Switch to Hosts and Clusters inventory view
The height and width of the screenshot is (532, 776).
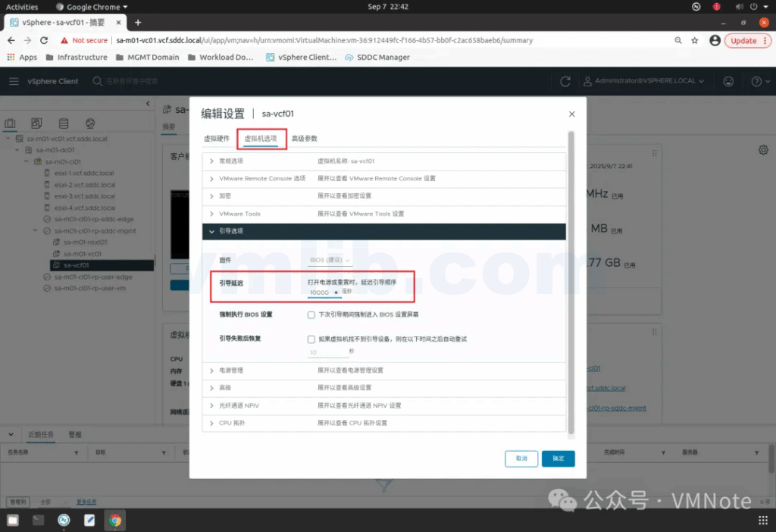11,124
